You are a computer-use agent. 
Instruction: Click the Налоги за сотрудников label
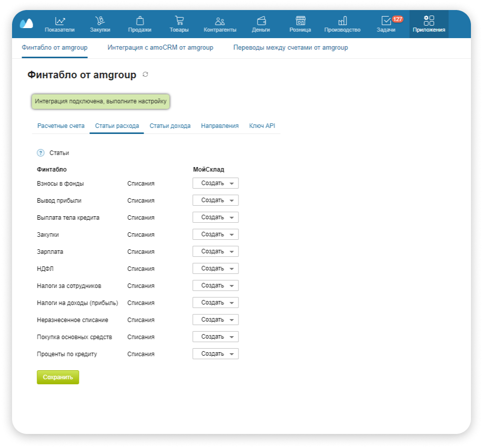tap(69, 286)
